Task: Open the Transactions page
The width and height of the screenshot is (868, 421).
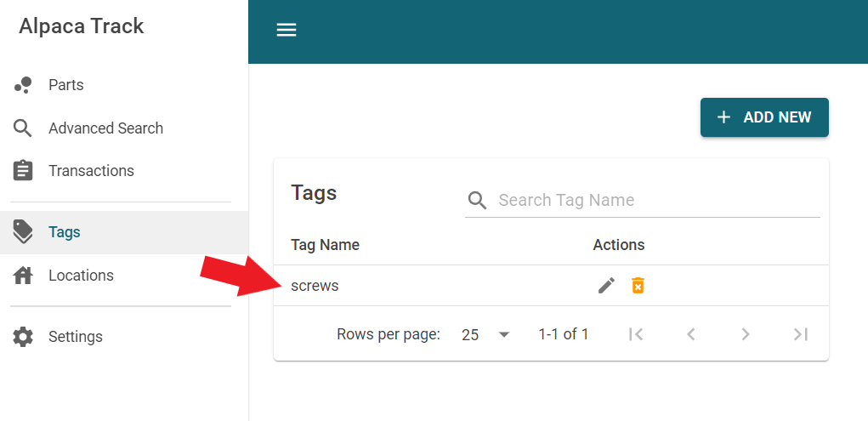Action: point(91,171)
